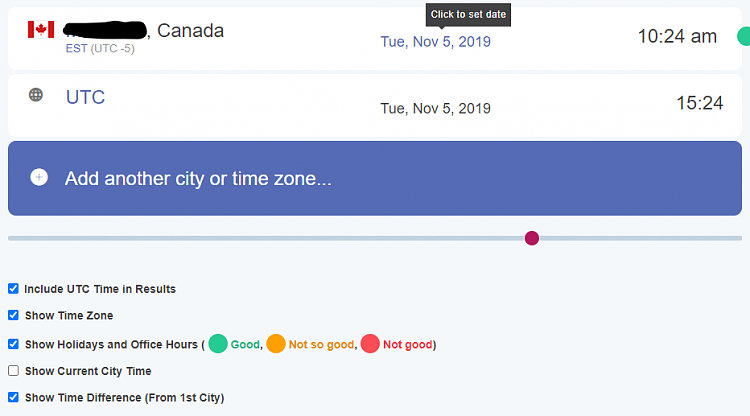
Task: Click the time slider handle
Action: point(532,238)
